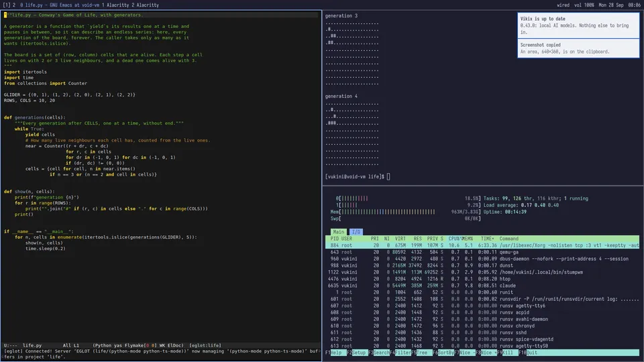Click the 'vol 100%' indicator in the top bar
The width and height of the screenshot is (644, 362).
point(584,5)
